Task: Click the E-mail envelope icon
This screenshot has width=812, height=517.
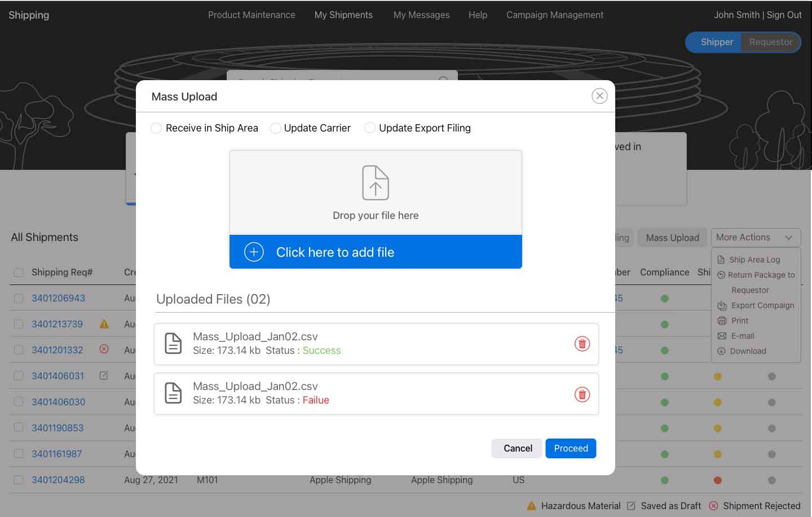Action: 722,336
